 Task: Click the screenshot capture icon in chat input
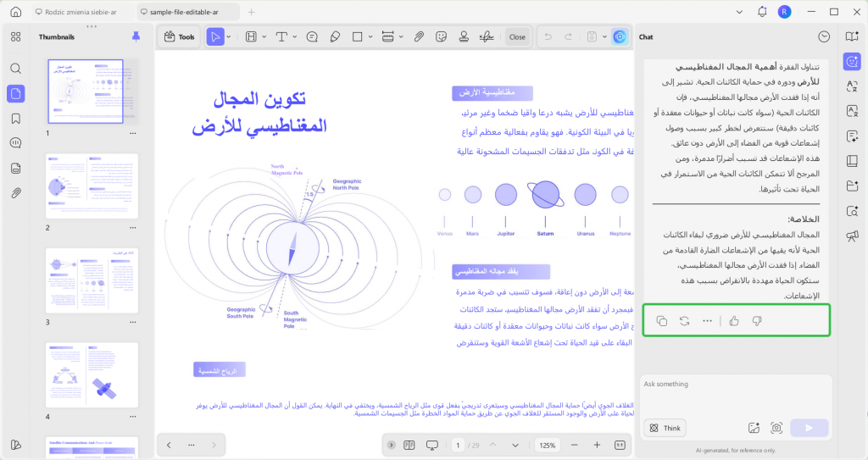tap(776, 428)
